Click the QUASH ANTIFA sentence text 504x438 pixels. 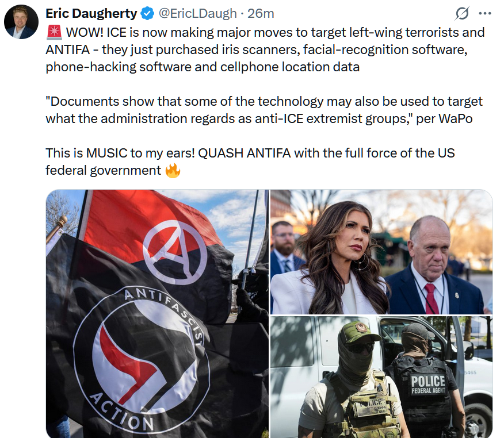(250, 162)
